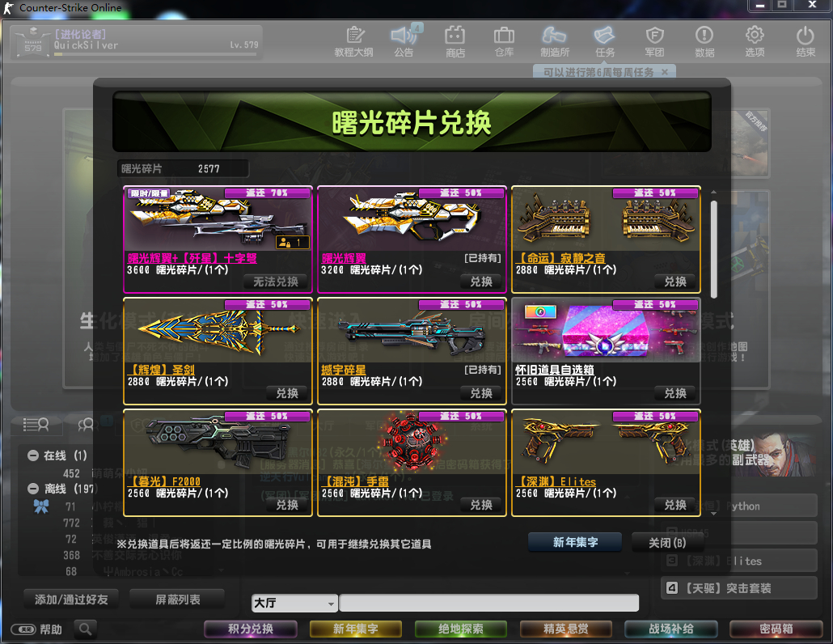Click the exchange list scrollbar thumb

point(713,249)
